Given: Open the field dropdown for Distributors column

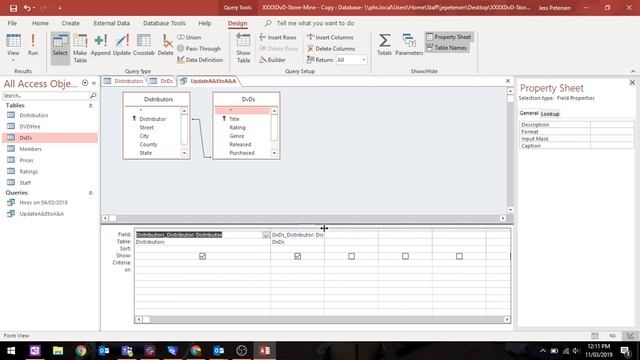Looking at the screenshot, I should pos(266,235).
